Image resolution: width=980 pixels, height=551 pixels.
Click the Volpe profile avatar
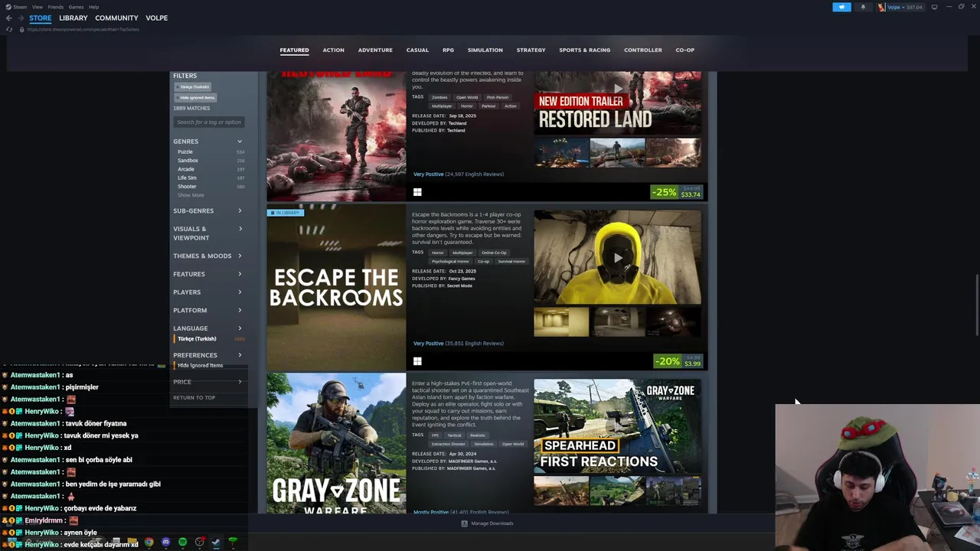click(881, 7)
